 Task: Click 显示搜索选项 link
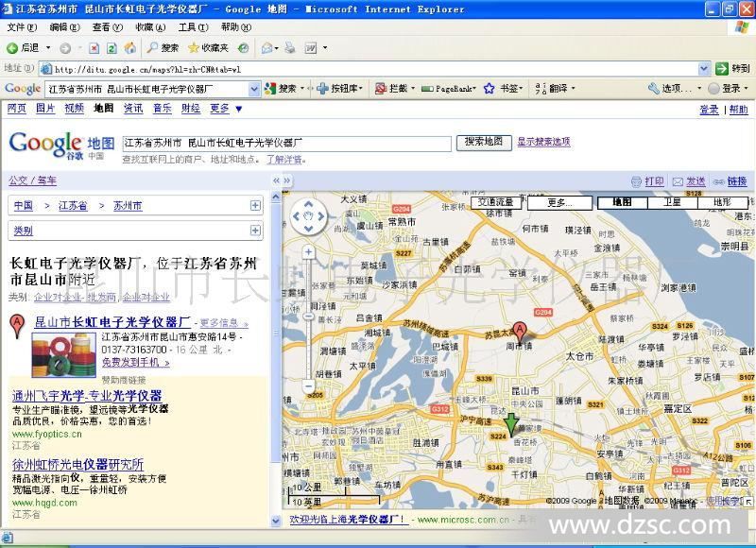click(x=543, y=142)
